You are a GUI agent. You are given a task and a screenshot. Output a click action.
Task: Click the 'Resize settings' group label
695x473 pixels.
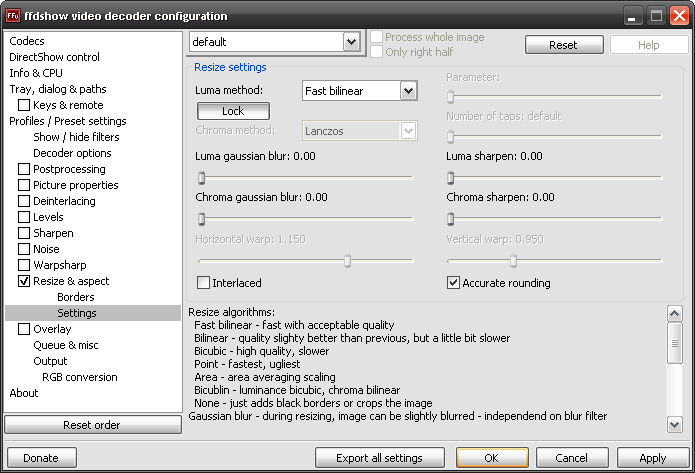(x=230, y=67)
